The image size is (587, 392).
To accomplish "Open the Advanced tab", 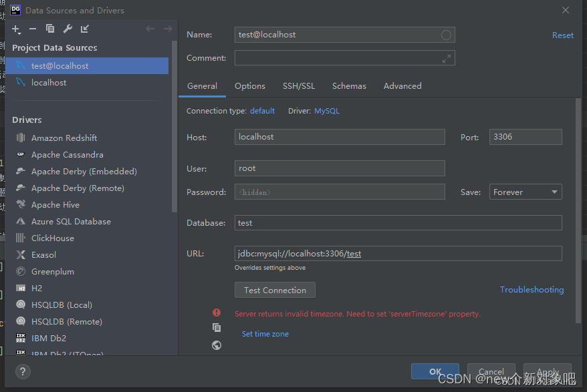I will [402, 86].
